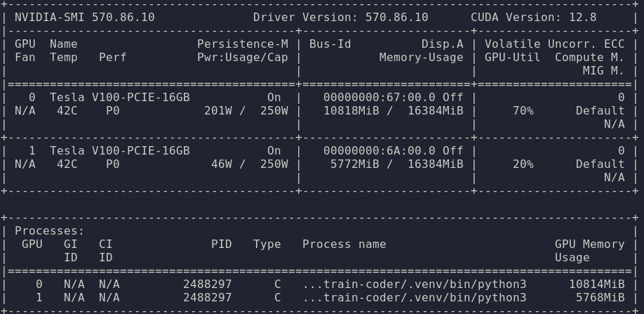644x314 pixels.
Task: Click the 10818MiB memory usage value
Action: pyautogui.click(x=351, y=111)
